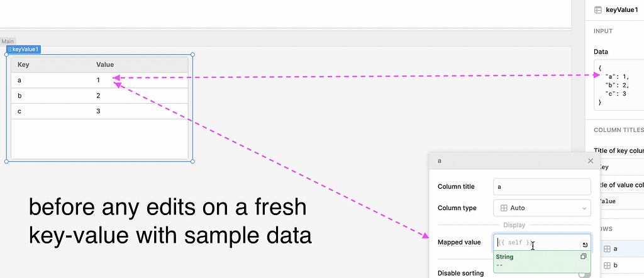This screenshot has width=644, height=278.
Task: Copy the String preview value
Action: tap(583, 257)
